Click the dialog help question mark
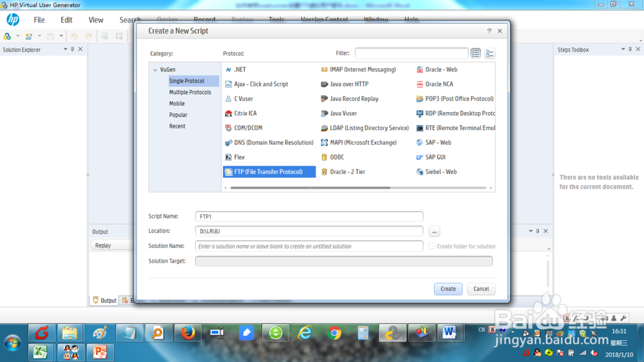 point(489,31)
